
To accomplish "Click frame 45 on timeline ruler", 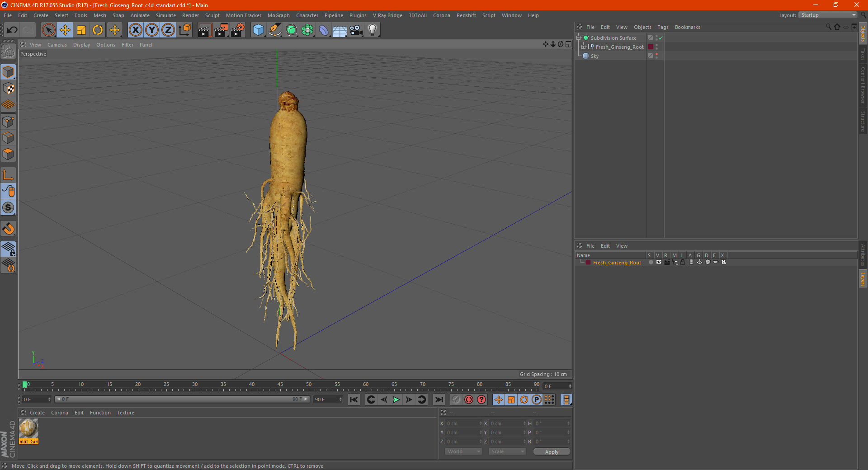I will 280,385.
